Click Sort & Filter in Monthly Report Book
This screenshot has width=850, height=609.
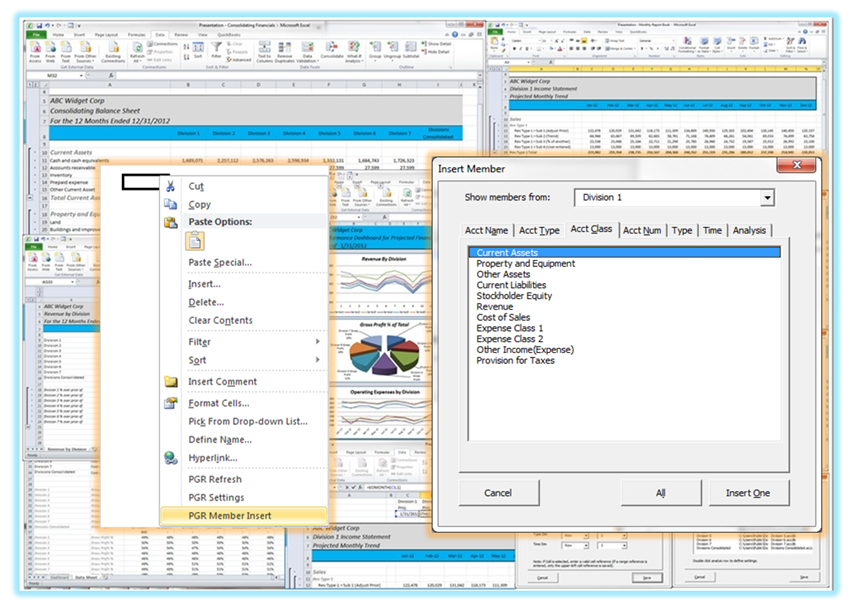[x=790, y=44]
